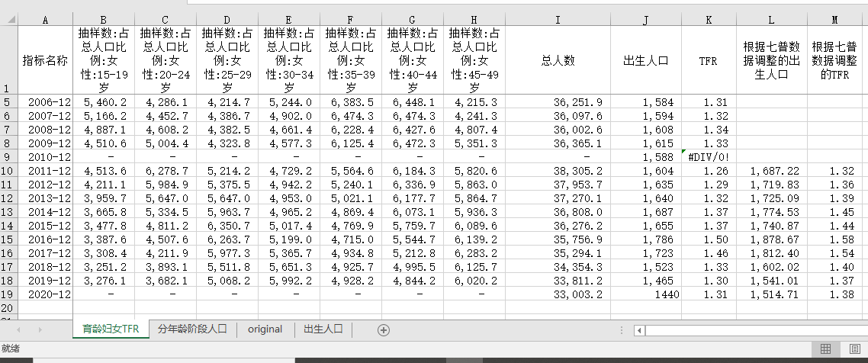Select column I header
The image size is (868, 363).
point(558,20)
